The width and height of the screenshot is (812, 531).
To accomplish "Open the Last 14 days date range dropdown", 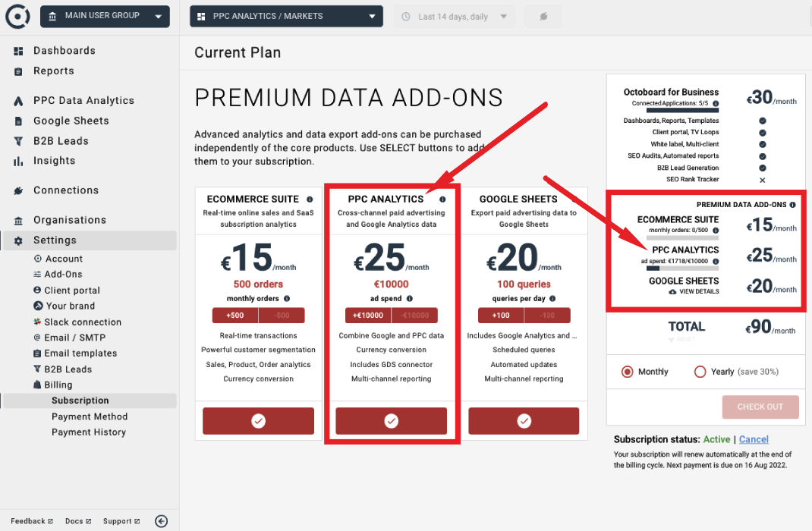I will (x=454, y=17).
